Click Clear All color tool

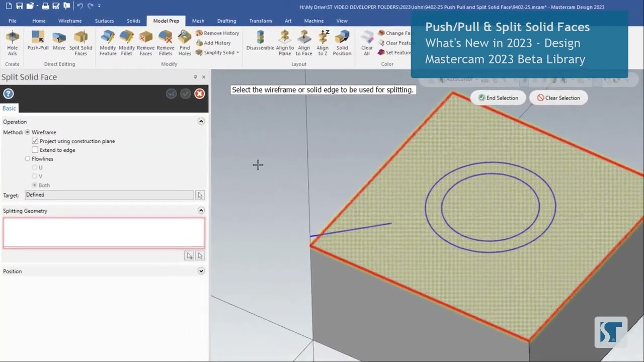367,43
